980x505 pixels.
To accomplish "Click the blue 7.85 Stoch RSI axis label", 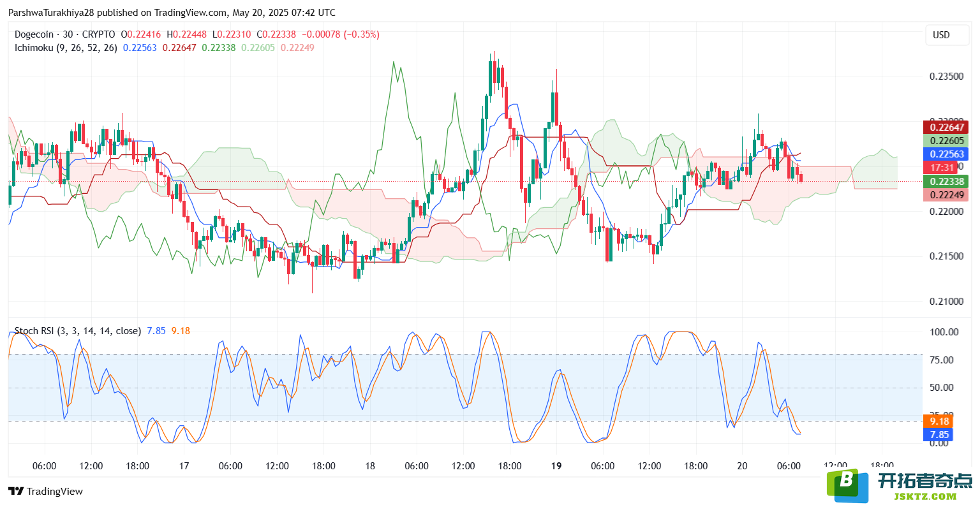I will [939, 435].
